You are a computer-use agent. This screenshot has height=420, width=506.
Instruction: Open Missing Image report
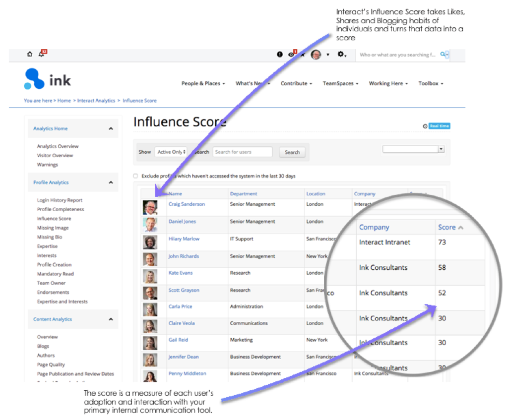point(53,228)
